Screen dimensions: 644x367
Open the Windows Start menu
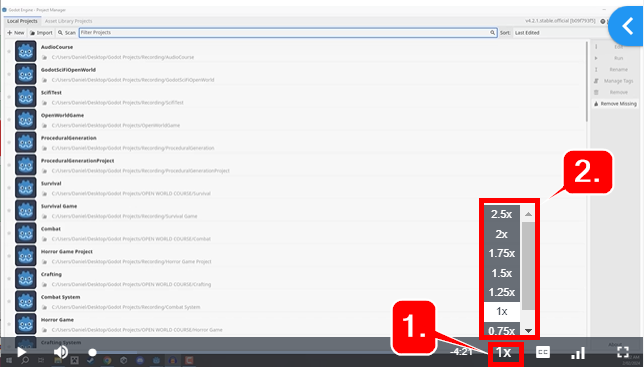click(9, 360)
